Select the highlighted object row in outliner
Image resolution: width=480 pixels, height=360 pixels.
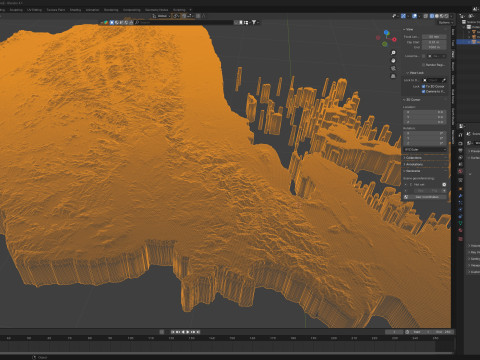(468, 42)
